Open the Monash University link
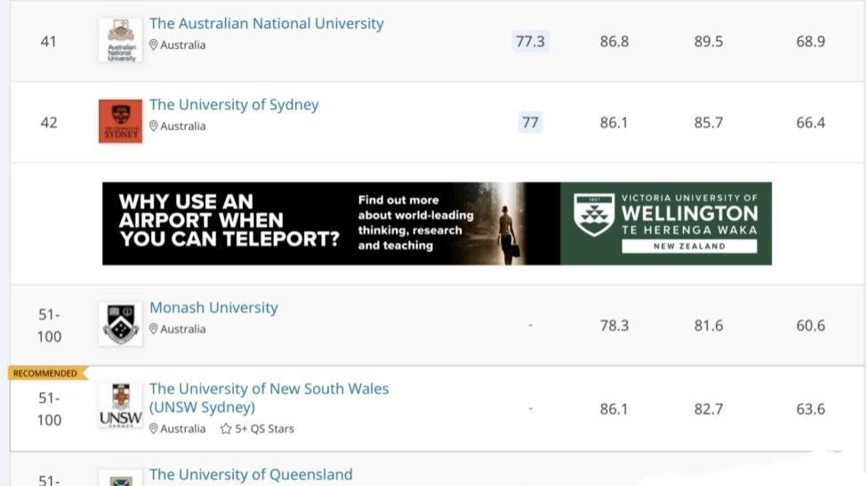This screenshot has height=486, width=868. click(x=213, y=307)
